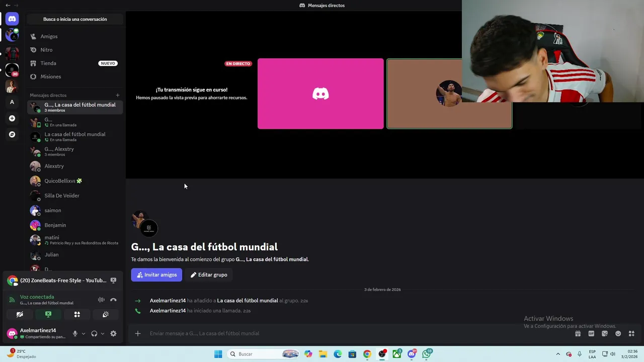Open saimon conversation

click(75, 210)
